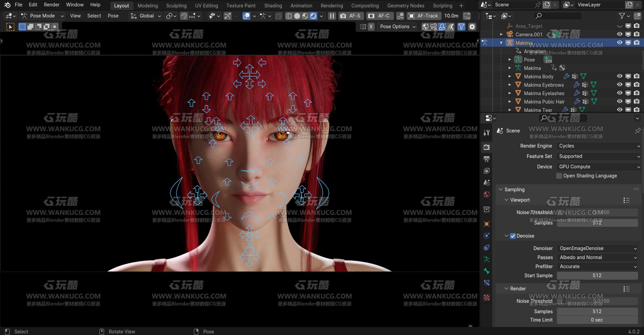Open the World properties tab
Viewport: 644px width, 335px height.
click(486, 194)
